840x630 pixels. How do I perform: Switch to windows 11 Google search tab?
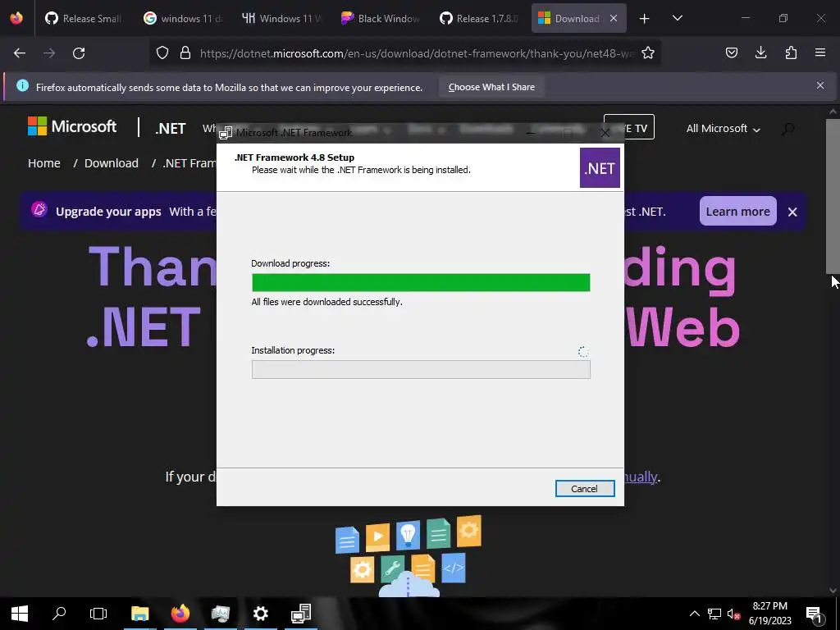click(183, 18)
